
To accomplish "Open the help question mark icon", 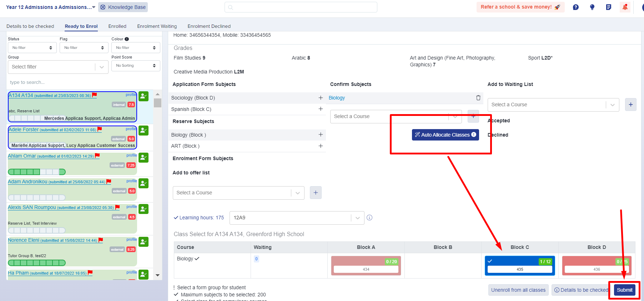I will 576,7.
